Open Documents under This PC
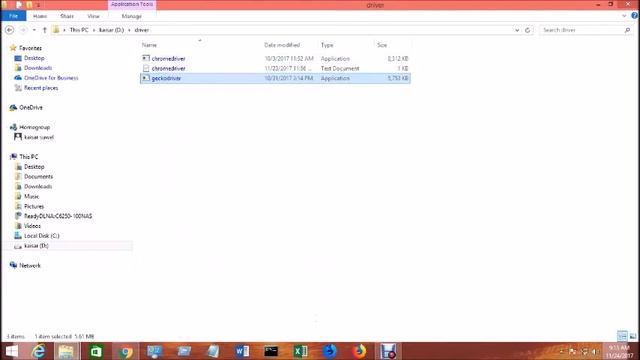The width and height of the screenshot is (640, 360). pyautogui.click(x=38, y=177)
